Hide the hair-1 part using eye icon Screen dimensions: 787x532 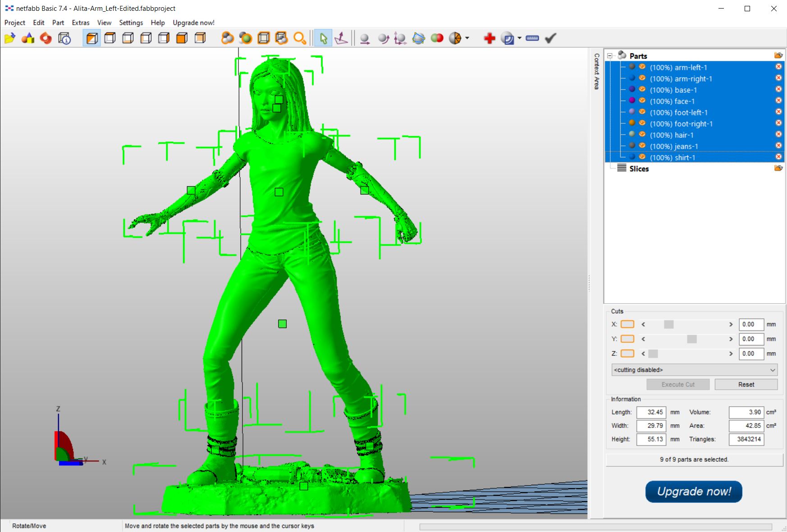[x=642, y=134]
